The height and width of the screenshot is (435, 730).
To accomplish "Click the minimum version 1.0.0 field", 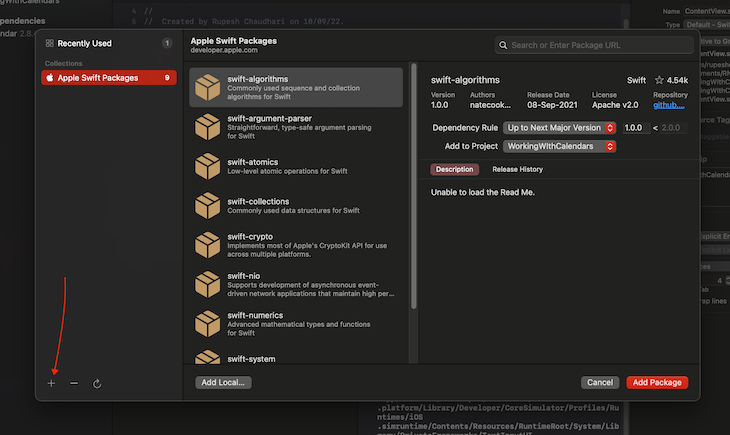I will [634, 128].
